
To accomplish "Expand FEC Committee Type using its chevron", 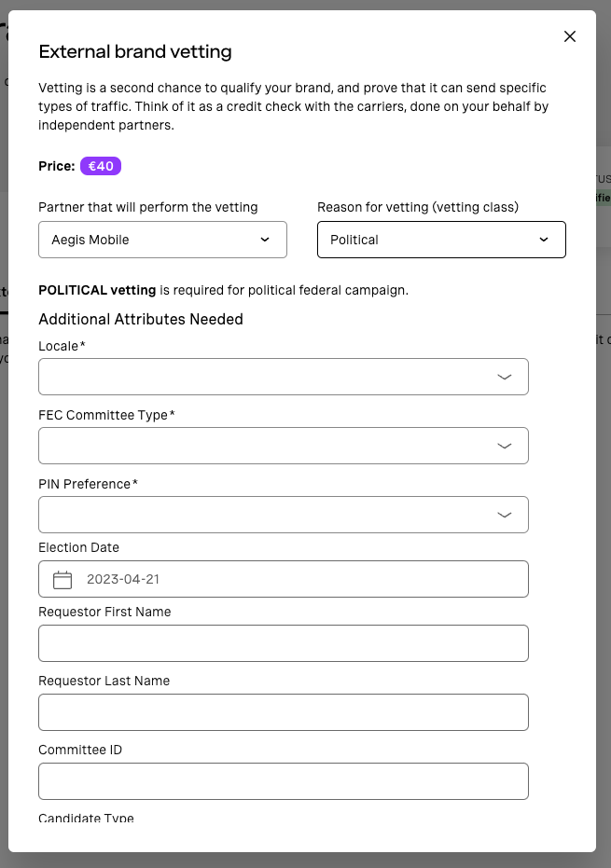I will tap(504, 447).
